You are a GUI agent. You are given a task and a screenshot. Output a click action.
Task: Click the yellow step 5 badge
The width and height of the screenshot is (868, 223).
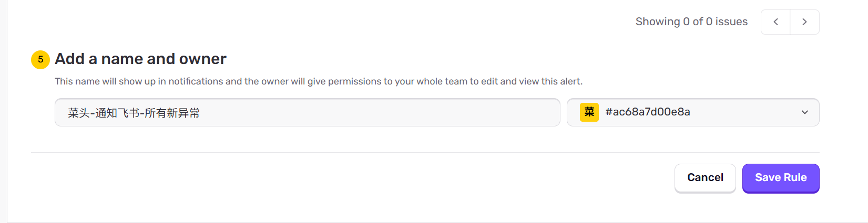tap(40, 59)
